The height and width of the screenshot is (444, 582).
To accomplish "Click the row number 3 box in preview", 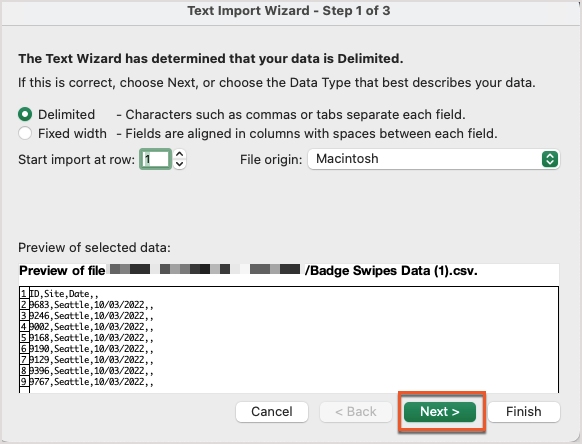I will [x=24, y=316].
